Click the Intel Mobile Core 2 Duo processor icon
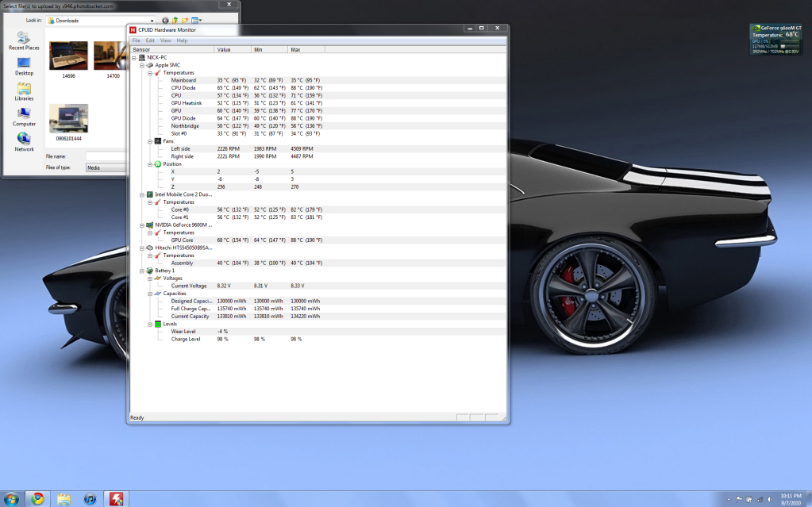 pos(150,194)
